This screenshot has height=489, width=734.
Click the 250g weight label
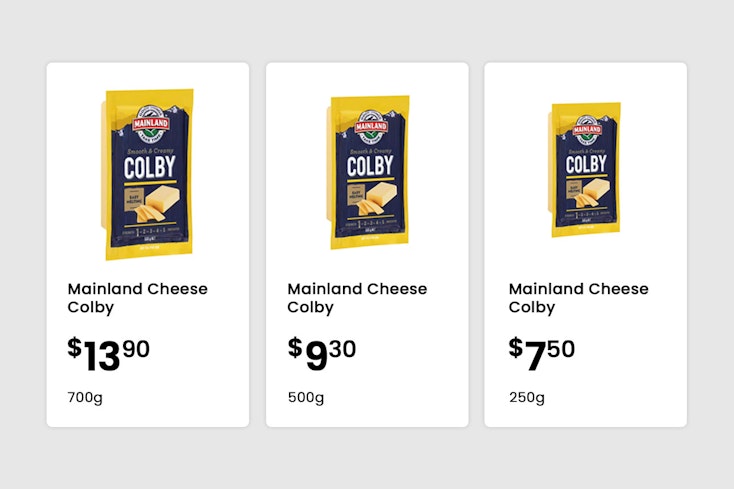pos(526,397)
